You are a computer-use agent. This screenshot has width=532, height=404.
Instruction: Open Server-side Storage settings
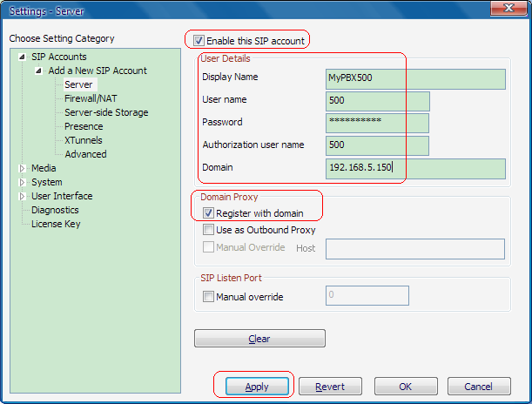click(106, 112)
